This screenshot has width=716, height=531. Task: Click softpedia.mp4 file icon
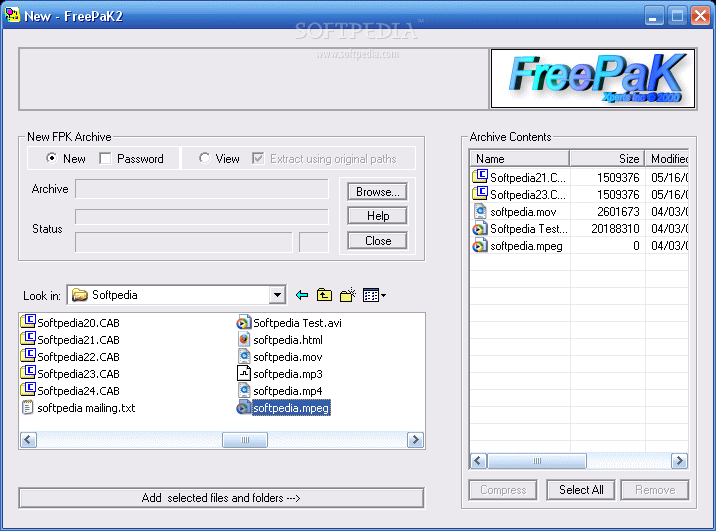point(244,390)
